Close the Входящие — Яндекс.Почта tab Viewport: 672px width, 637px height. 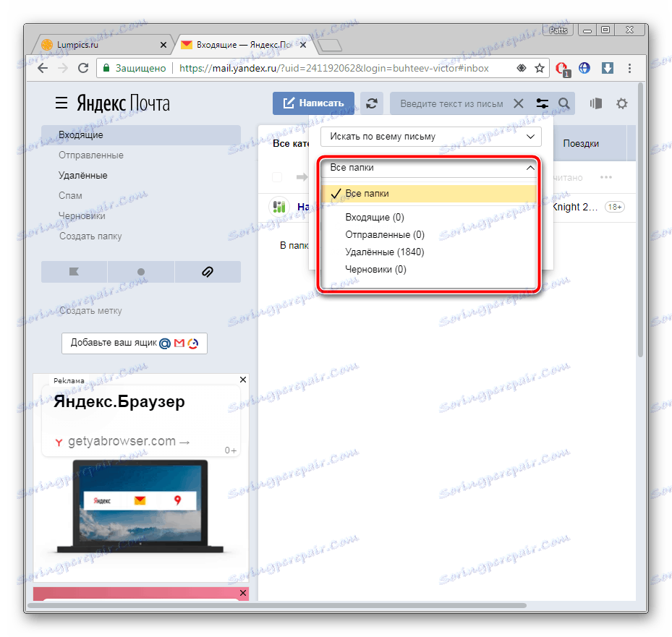click(303, 45)
